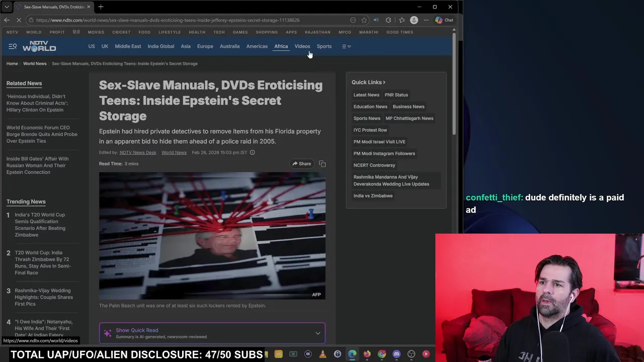Open IYC Protest Row quick link

(x=370, y=130)
